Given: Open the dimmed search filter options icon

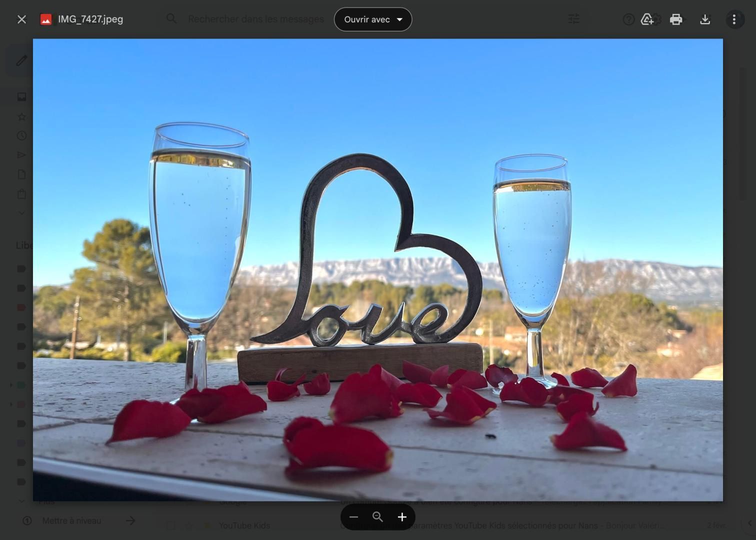Looking at the screenshot, I should (573, 19).
